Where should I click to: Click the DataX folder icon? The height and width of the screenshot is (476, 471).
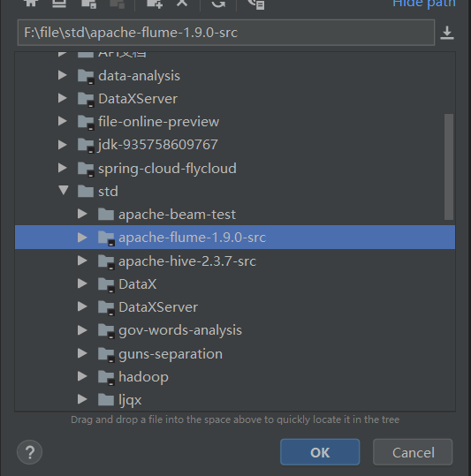[106, 284]
